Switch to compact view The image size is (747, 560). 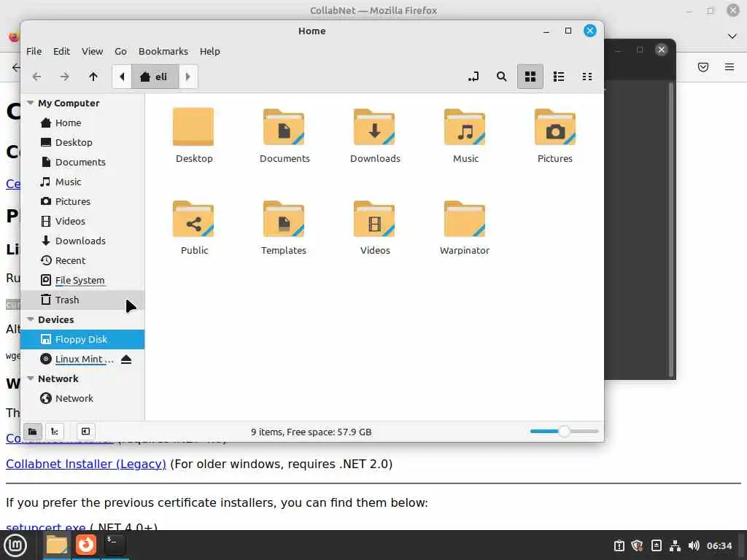point(587,76)
